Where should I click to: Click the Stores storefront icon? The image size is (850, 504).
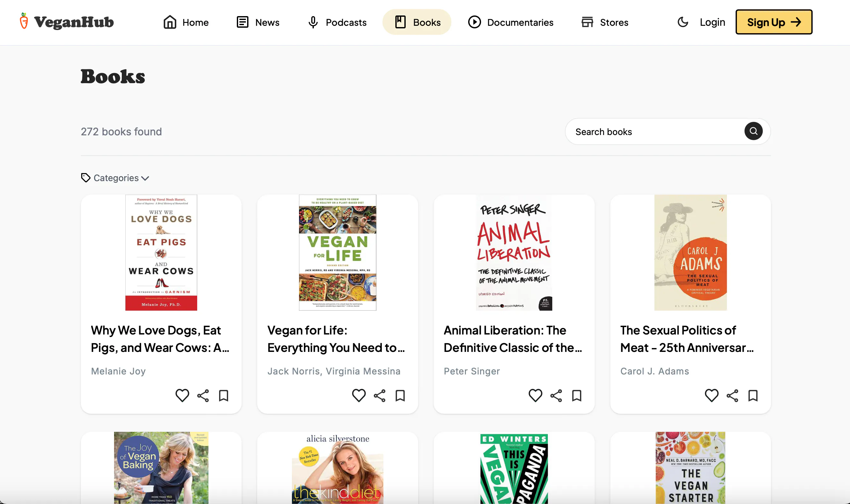click(587, 22)
